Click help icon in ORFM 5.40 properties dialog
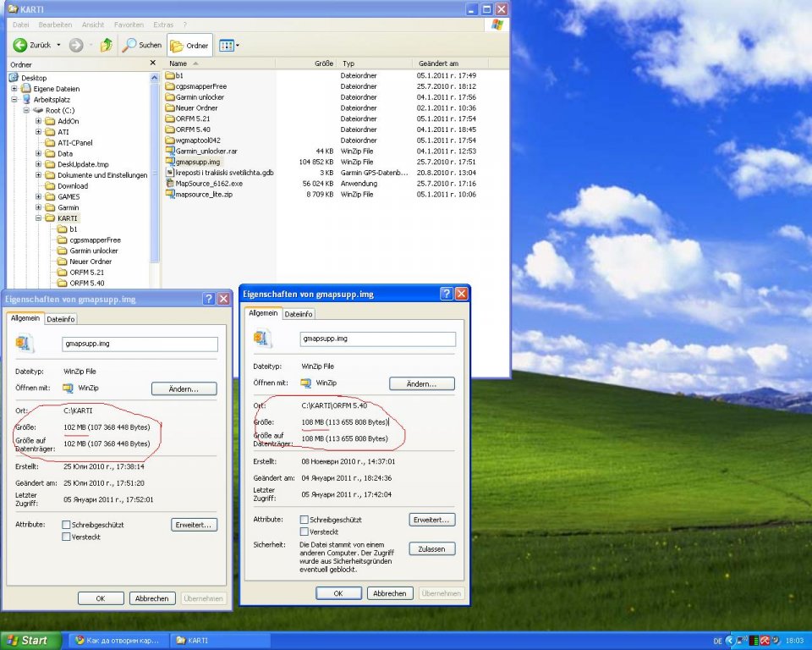This screenshot has height=650, width=812. 446,294
